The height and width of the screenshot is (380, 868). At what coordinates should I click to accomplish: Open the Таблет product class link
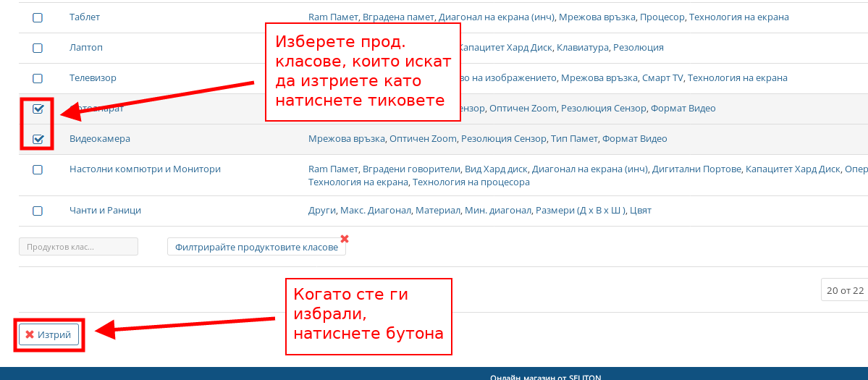(x=85, y=17)
